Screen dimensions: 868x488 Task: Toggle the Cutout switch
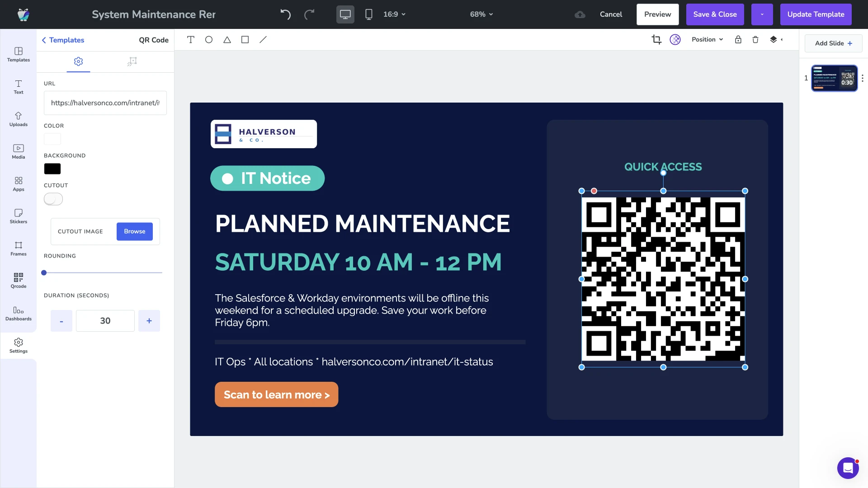53,199
